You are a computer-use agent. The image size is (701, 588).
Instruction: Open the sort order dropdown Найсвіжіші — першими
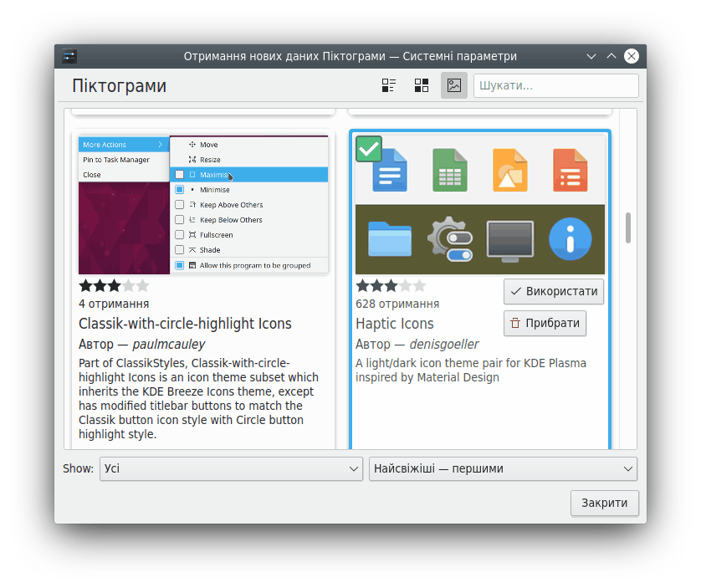pyautogui.click(x=502, y=469)
